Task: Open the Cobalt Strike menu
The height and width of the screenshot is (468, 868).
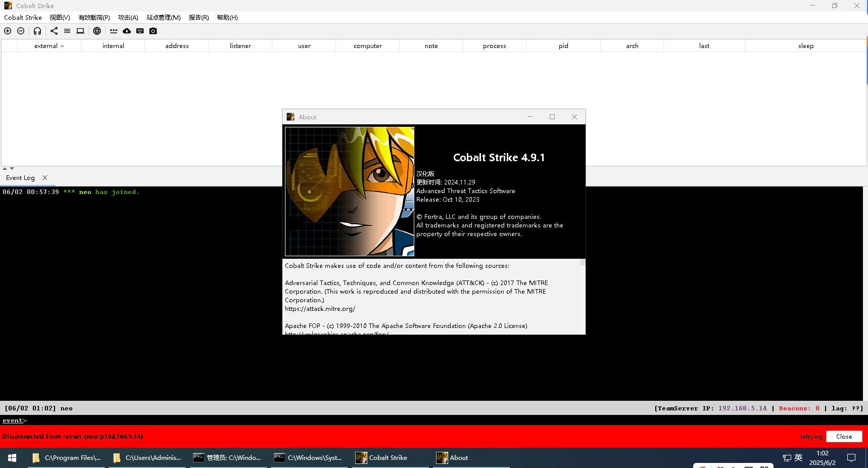Action: pos(23,17)
